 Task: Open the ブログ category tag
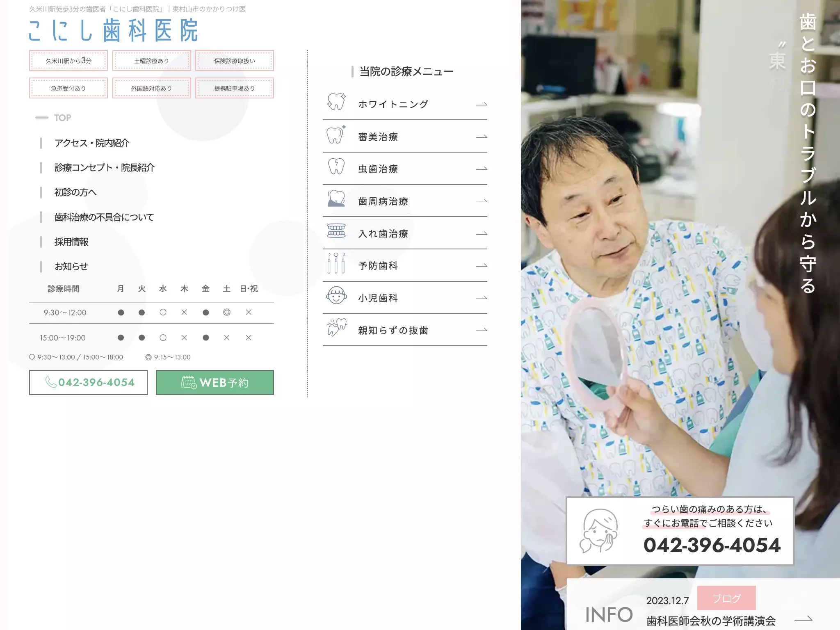tap(726, 598)
